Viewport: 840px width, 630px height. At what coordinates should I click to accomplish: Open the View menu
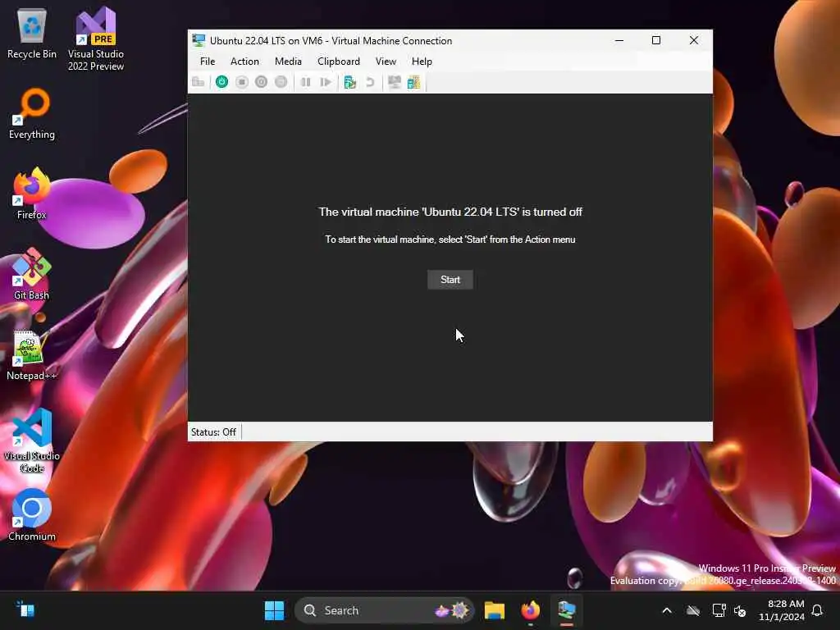(x=386, y=61)
